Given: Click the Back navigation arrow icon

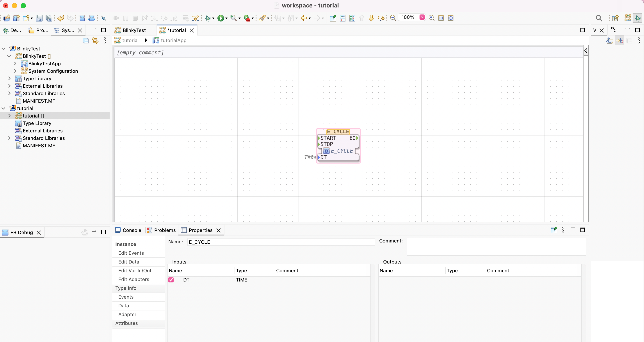Looking at the screenshot, I should (x=304, y=18).
